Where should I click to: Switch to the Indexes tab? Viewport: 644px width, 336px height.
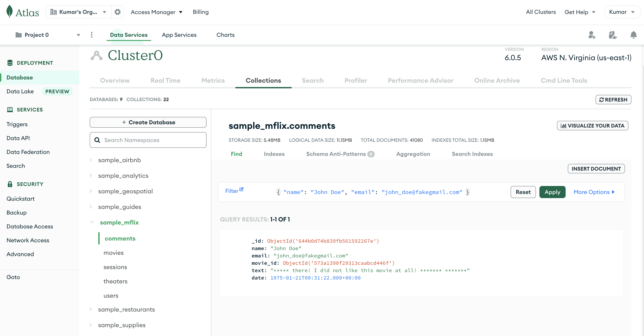point(274,154)
